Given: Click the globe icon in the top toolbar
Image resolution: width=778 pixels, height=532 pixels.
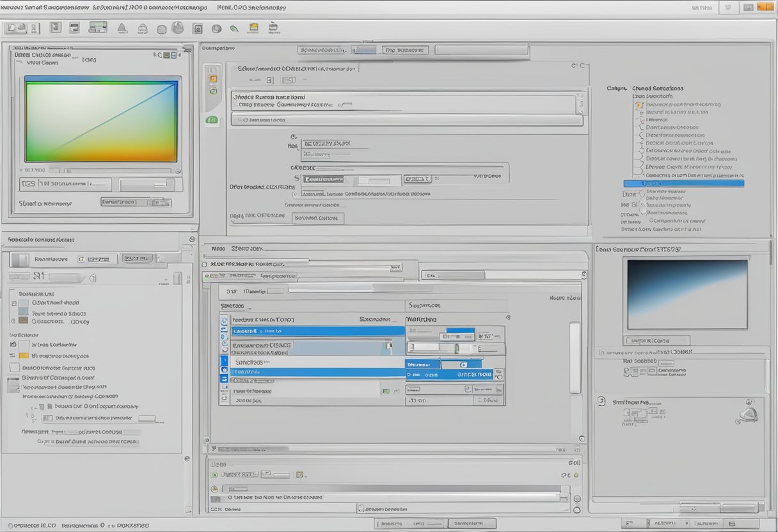Looking at the screenshot, I should [x=178, y=28].
